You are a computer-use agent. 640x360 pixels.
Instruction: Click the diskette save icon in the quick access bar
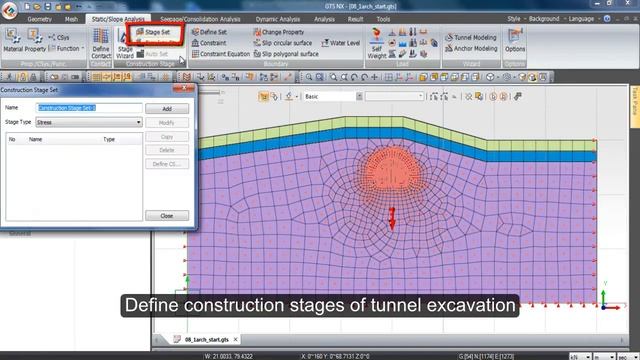(47, 6)
